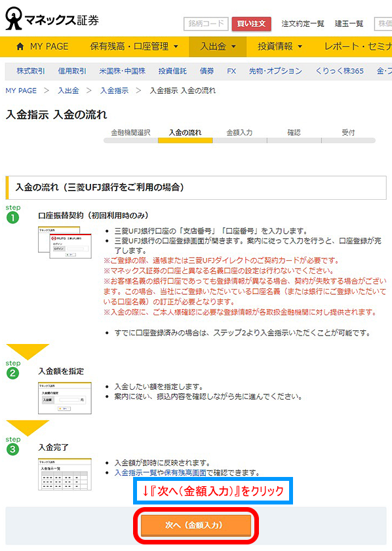The width and height of the screenshot is (392, 551).
Task: Select くりっく株365 in submenu bar
Action: tap(340, 71)
